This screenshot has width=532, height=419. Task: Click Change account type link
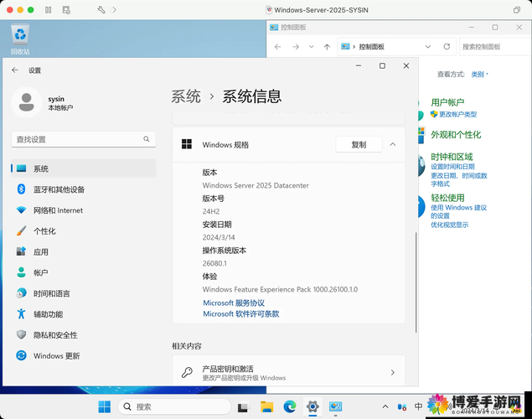point(457,114)
